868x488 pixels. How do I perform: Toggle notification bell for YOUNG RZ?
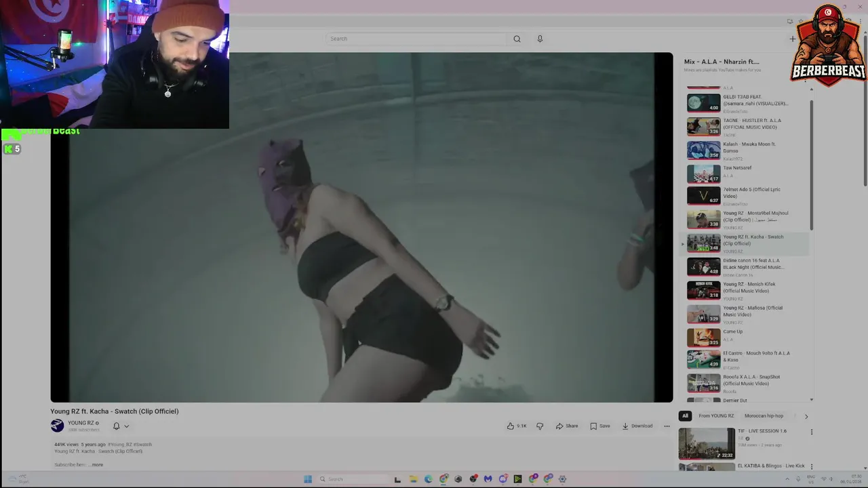coord(116,426)
